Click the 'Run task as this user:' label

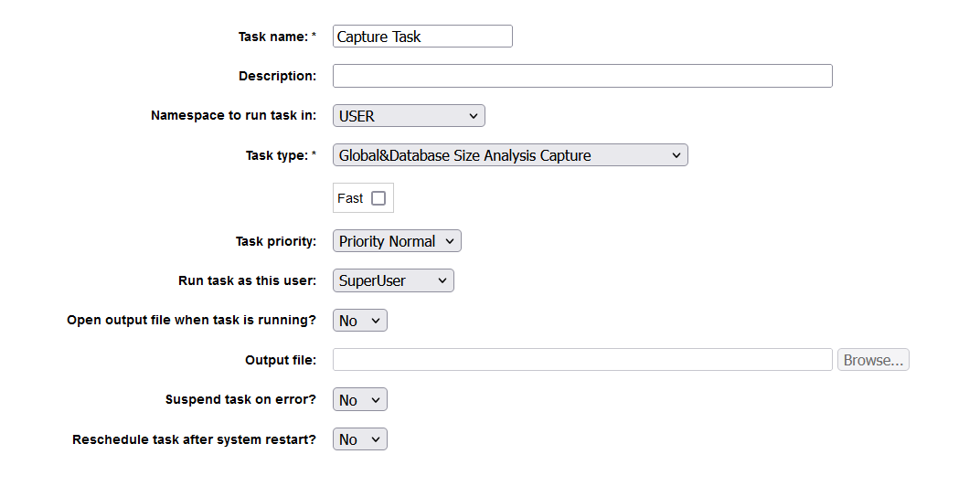pyautogui.click(x=247, y=280)
